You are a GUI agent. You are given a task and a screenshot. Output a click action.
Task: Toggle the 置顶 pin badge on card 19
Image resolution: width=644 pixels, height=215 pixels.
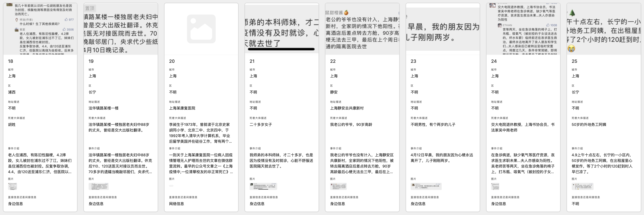click(90, 8)
